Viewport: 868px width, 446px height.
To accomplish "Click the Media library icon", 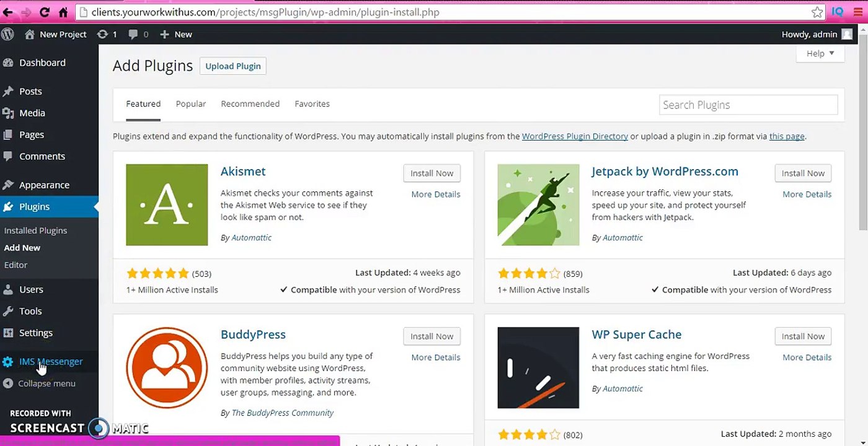I will pyautogui.click(x=8, y=113).
